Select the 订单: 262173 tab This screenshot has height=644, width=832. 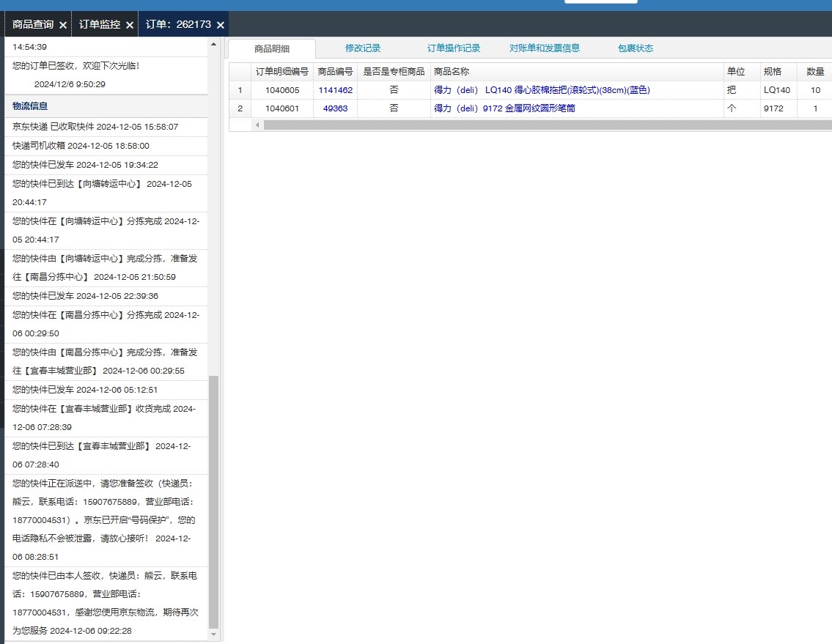[x=178, y=24]
